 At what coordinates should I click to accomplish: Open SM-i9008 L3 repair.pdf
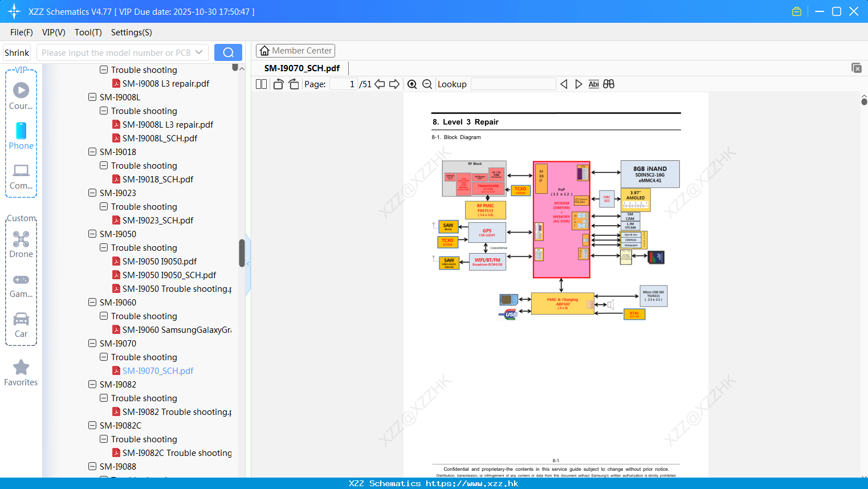[166, 83]
